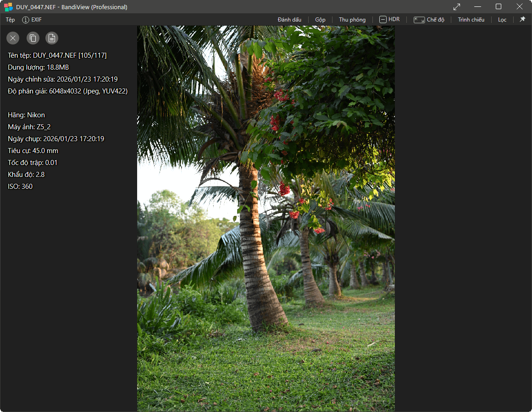The image size is (532, 412).
Task: Minimize the BandiView window
Action: pos(478,7)
